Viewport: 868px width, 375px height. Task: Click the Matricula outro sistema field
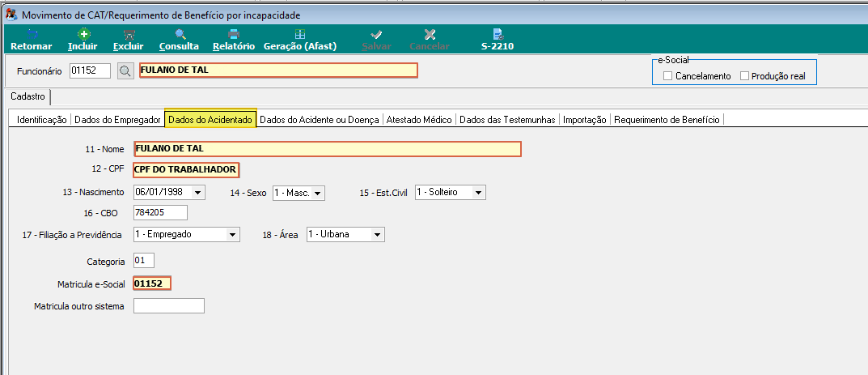(x=169, y=306)
